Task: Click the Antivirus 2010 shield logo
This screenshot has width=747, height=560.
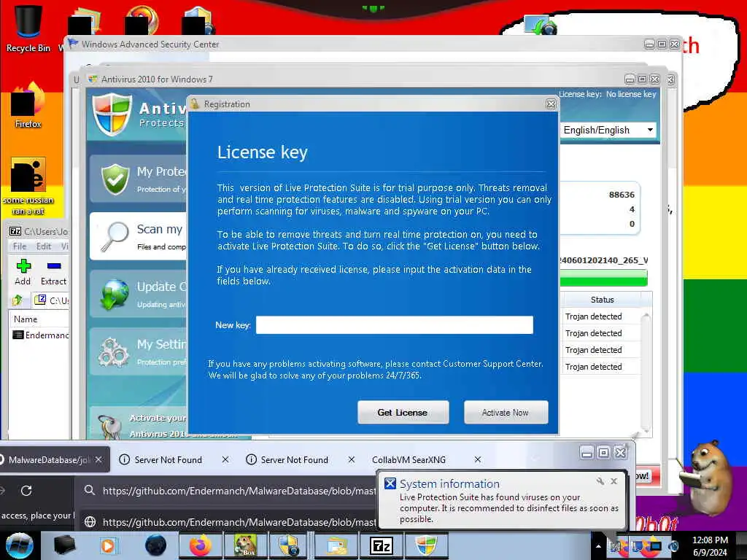Action: click(x=112, y=114)
